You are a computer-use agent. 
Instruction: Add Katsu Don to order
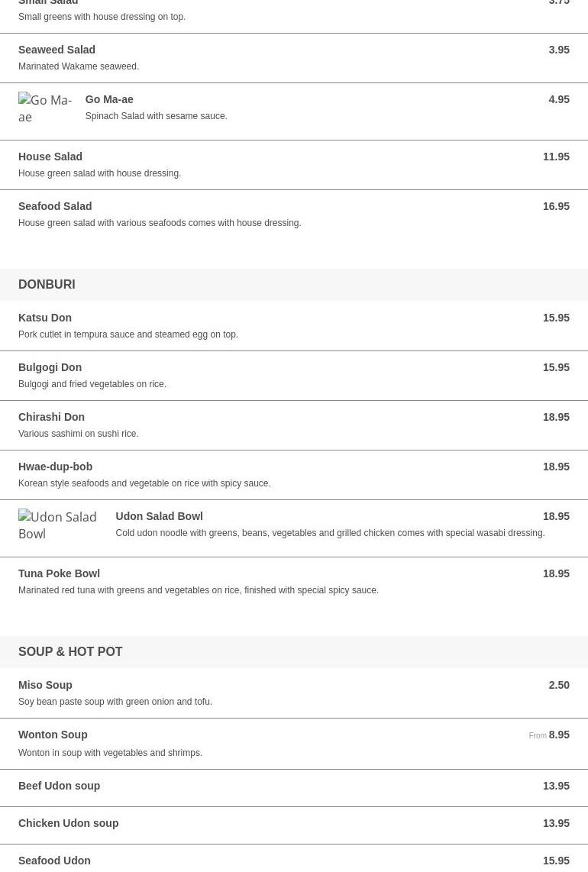coord(45,318)
